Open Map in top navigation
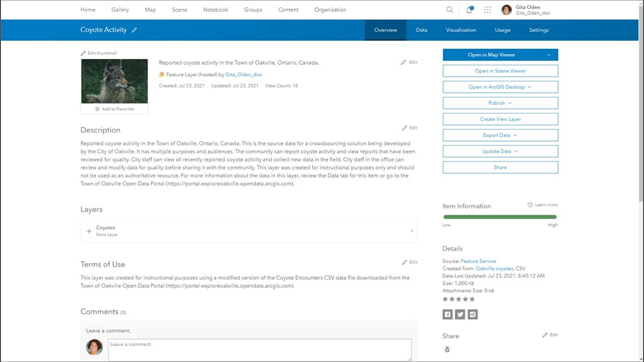The width and height of the screenshot is (644, 362). [x=150, y=10]
